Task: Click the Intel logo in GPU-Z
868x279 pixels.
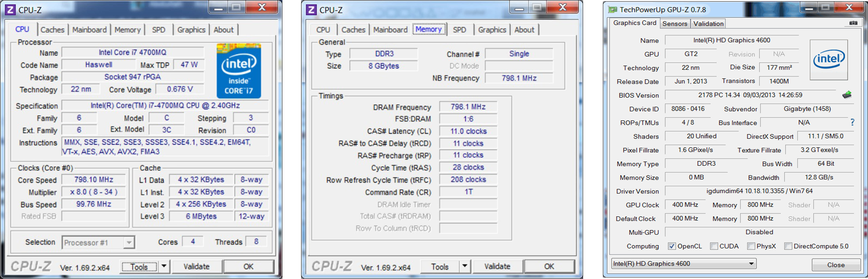Action: pos(828,60)
